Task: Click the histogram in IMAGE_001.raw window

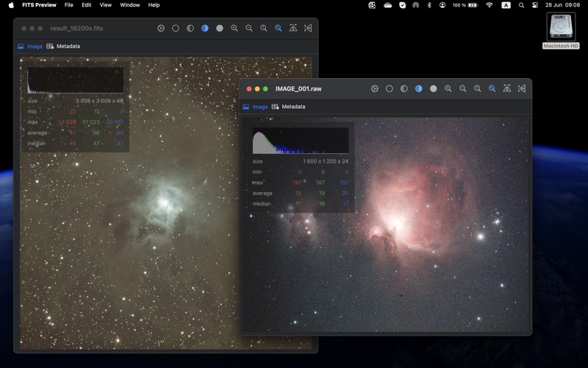Action: coord(301,141)
